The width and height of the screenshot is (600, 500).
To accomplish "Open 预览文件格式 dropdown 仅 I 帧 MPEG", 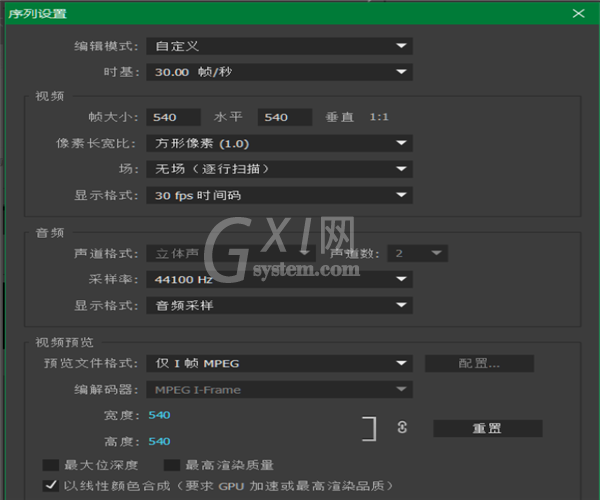I will (x=279, y=363).
